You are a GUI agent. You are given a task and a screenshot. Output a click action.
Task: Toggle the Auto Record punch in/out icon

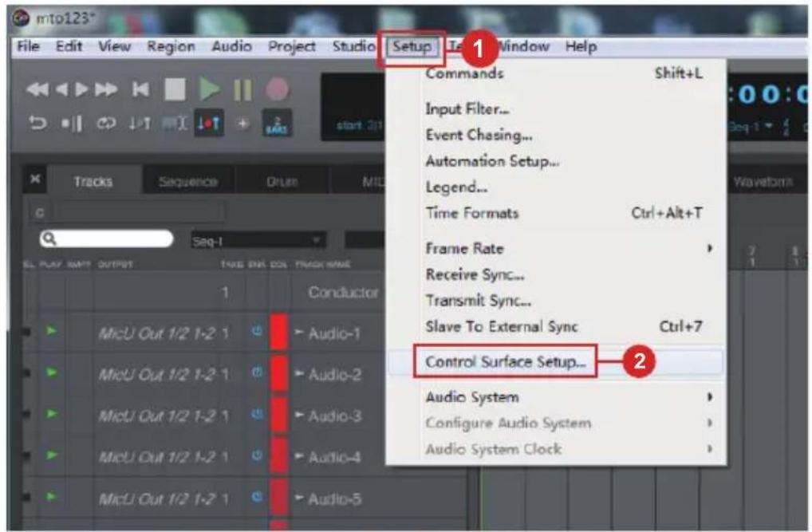[140, 124]
